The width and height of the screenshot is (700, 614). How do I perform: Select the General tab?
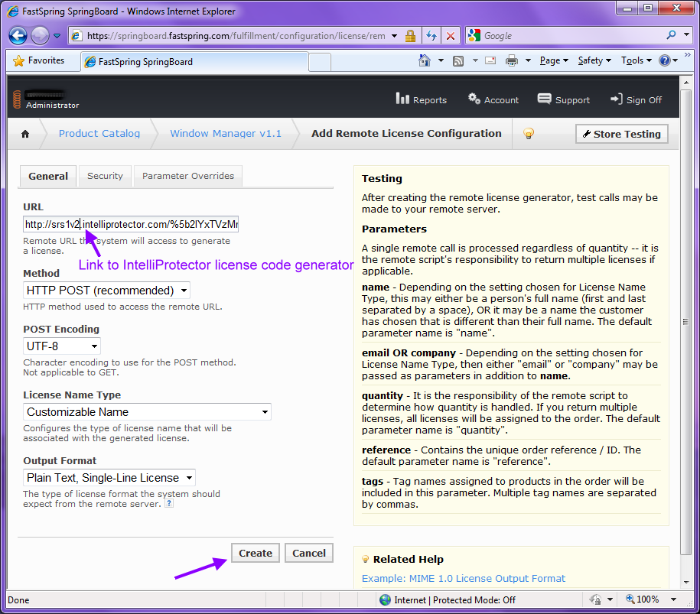pos(48,177)
